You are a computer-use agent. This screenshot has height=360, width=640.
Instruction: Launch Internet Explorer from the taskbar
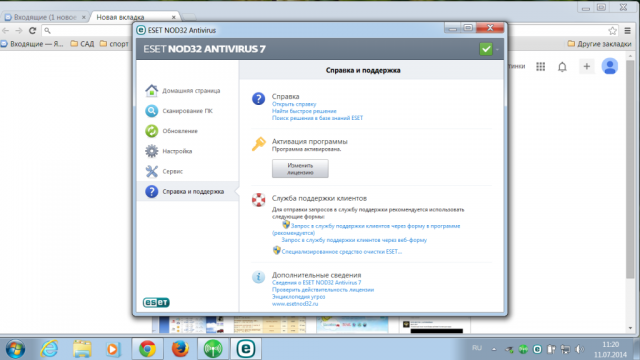[49, 349]
